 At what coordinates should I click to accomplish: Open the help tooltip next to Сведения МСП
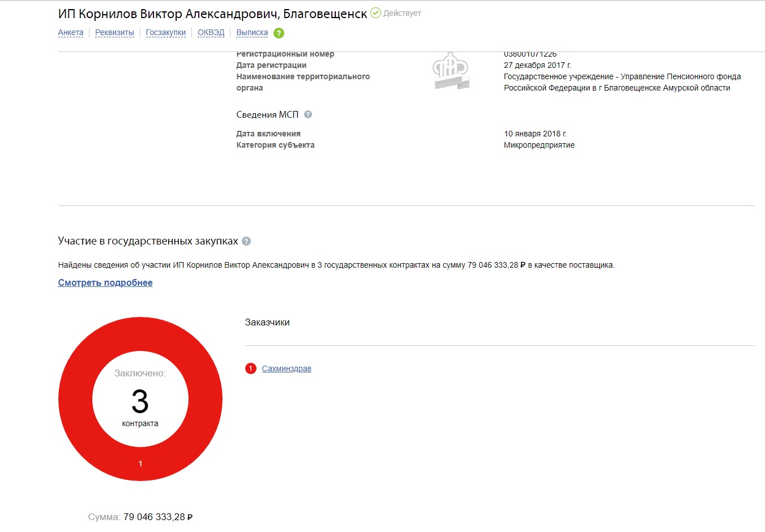pyautogui.click(x=308, y=114)
